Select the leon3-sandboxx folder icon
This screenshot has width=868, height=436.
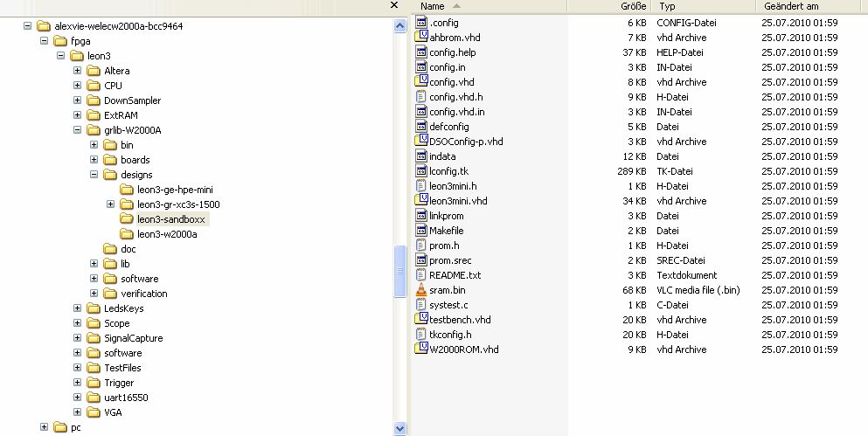[127, 219]
